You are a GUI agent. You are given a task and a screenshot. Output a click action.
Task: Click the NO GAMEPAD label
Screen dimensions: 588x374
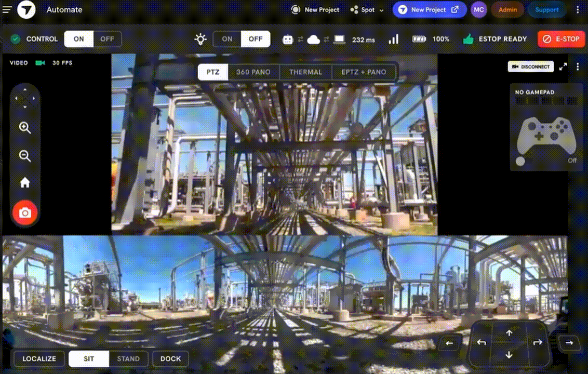pos(534,92)
